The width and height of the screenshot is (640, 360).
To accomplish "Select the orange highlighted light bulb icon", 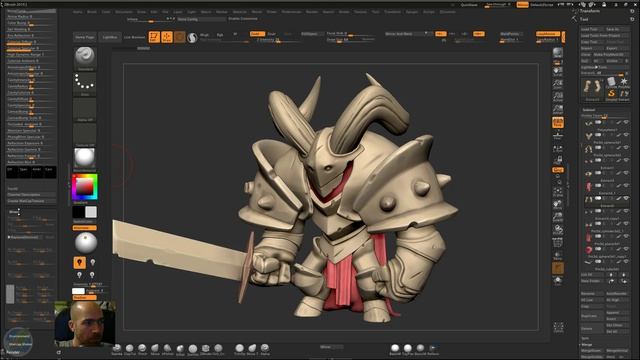I will 80,262.
